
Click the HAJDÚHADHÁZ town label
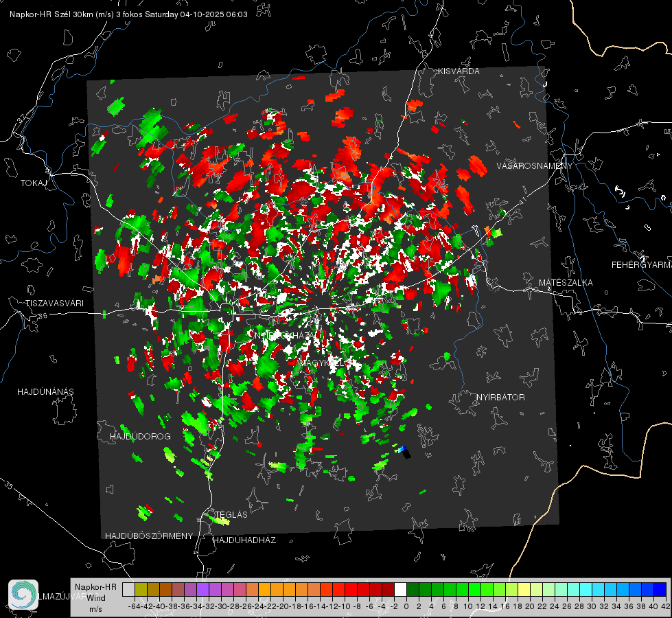point(244,540)
